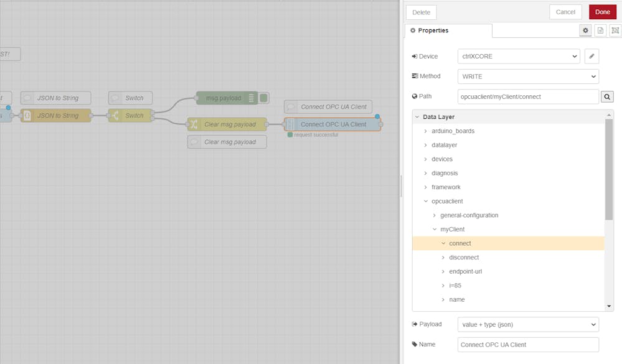The height and width of the screenshot is (364, 622).
Task: Select the JSON to String function node icon
Action: (x=27, y=115)
